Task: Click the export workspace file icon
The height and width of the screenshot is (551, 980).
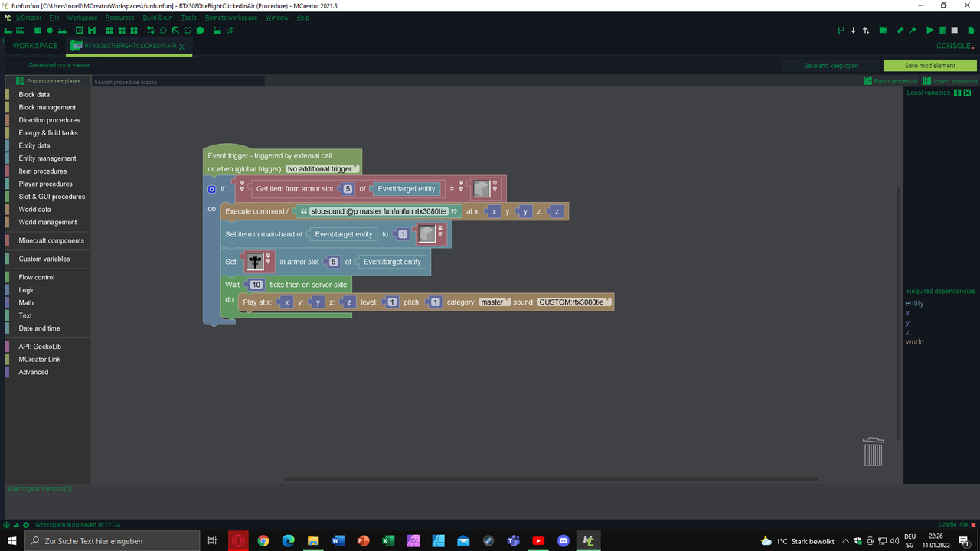Action: [x=972, y=31]
